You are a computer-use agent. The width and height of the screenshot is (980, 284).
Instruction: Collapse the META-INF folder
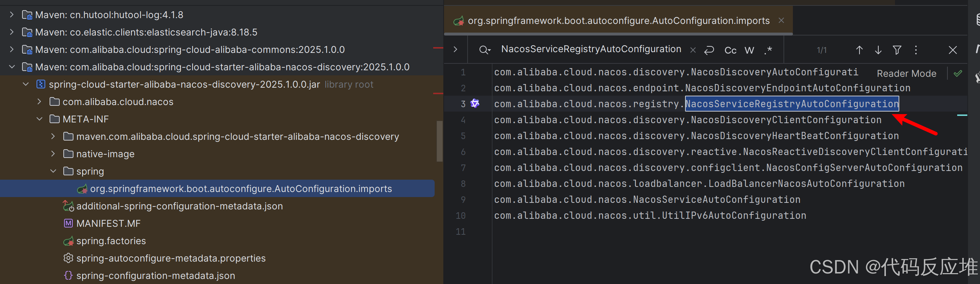tap(39, 119)
